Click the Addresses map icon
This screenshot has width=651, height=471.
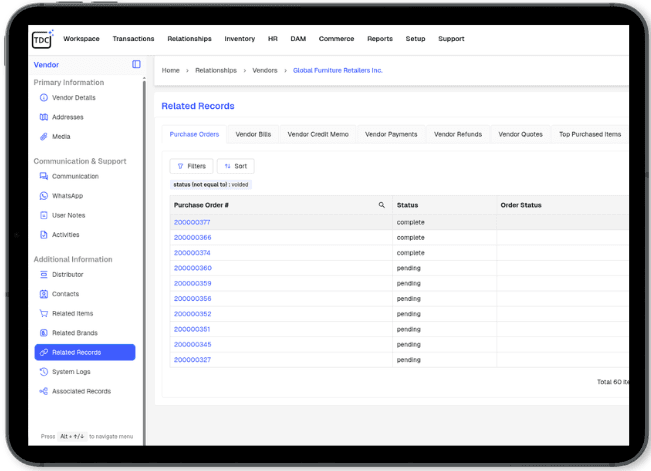(x=44, y=117)
